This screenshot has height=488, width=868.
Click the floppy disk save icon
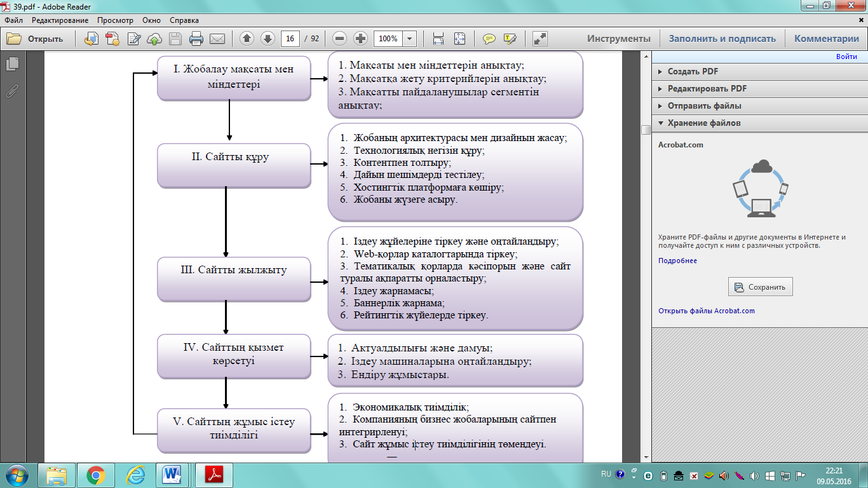[175, 39]
